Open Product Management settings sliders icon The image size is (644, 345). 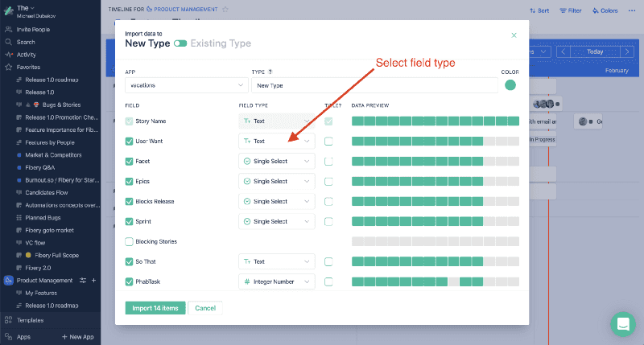click(x=83, y=281)
